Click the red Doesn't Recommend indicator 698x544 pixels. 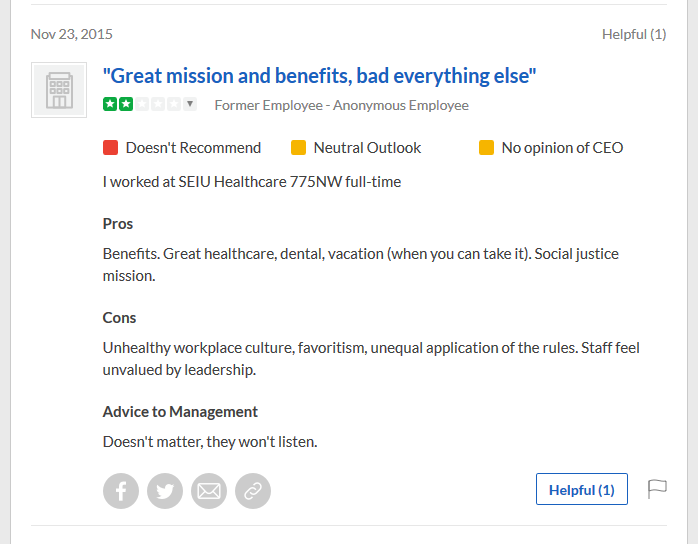pos(110,147)
